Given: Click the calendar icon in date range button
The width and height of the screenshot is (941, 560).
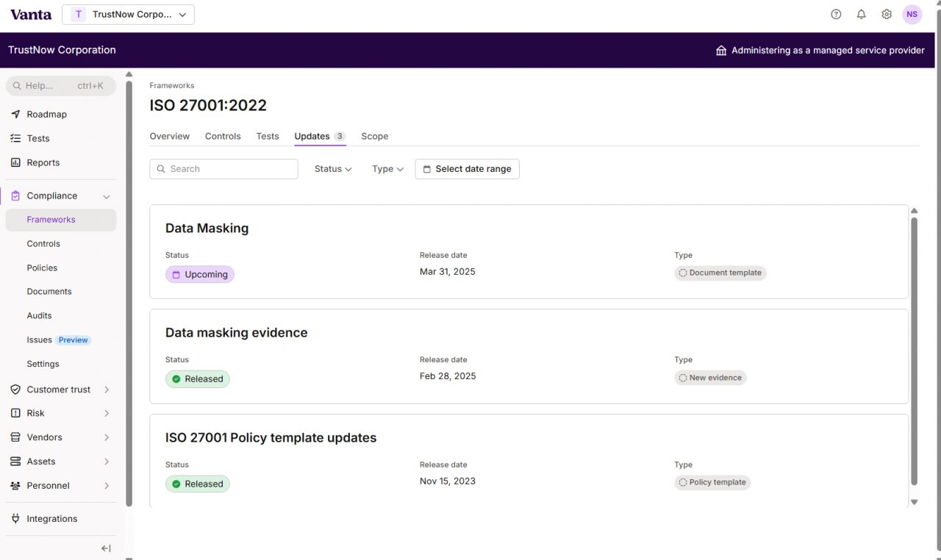Looking at the screenshot, I should [427, 169].
